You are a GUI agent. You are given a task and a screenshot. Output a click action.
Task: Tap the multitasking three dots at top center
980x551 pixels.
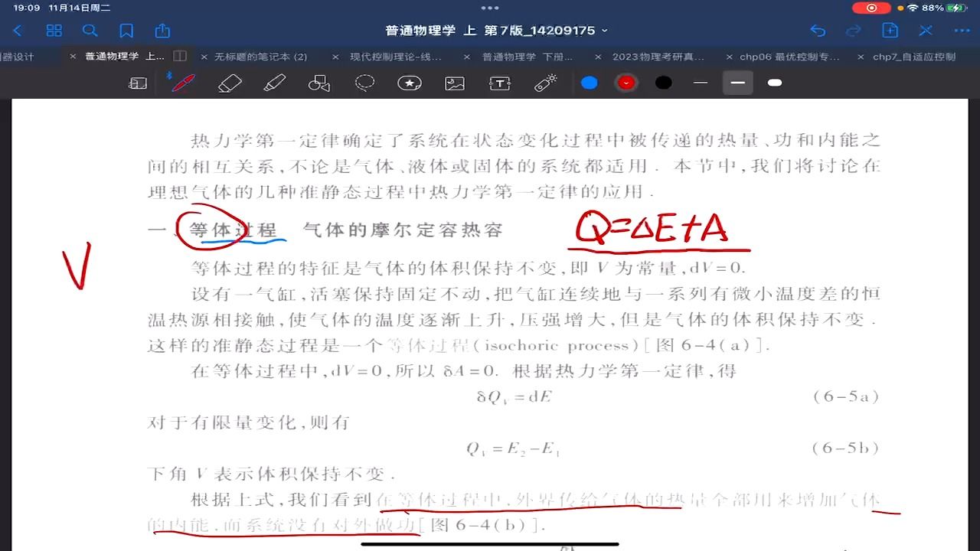click(490, 8)
